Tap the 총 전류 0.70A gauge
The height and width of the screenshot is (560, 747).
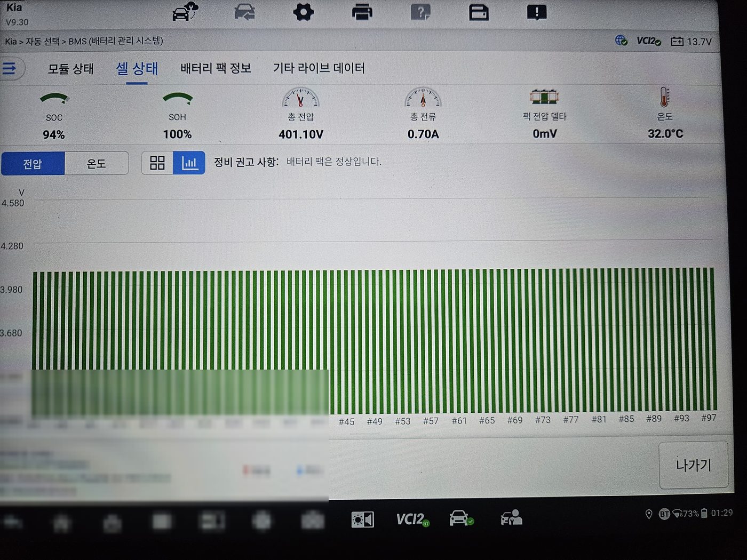423,114
